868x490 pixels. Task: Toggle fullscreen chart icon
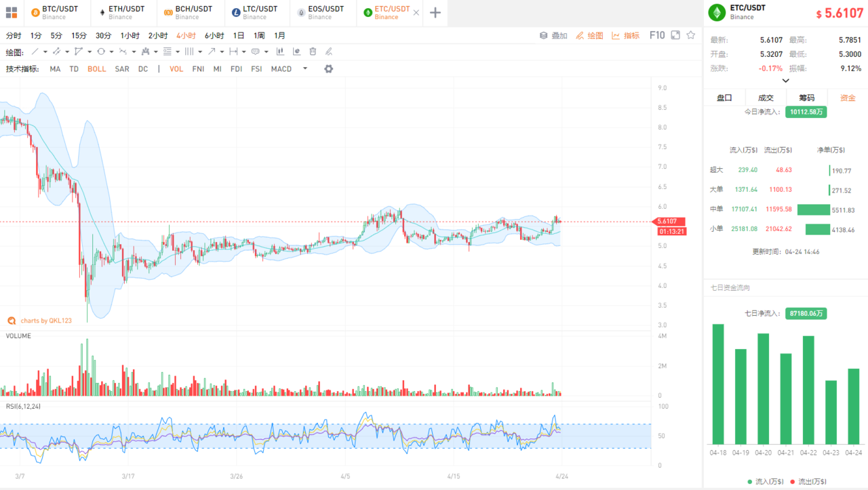point(675,35)
